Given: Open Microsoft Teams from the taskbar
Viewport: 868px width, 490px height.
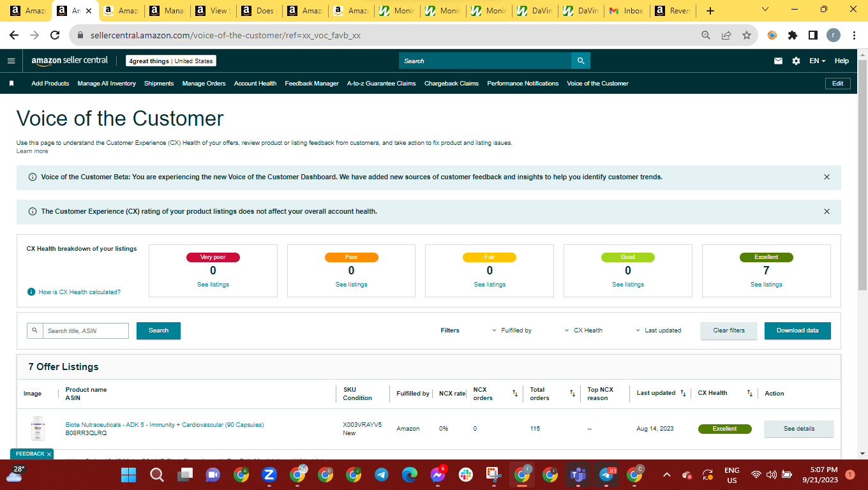Looking at the screenshot, I should pyautogui.click(x=578, y=475).
